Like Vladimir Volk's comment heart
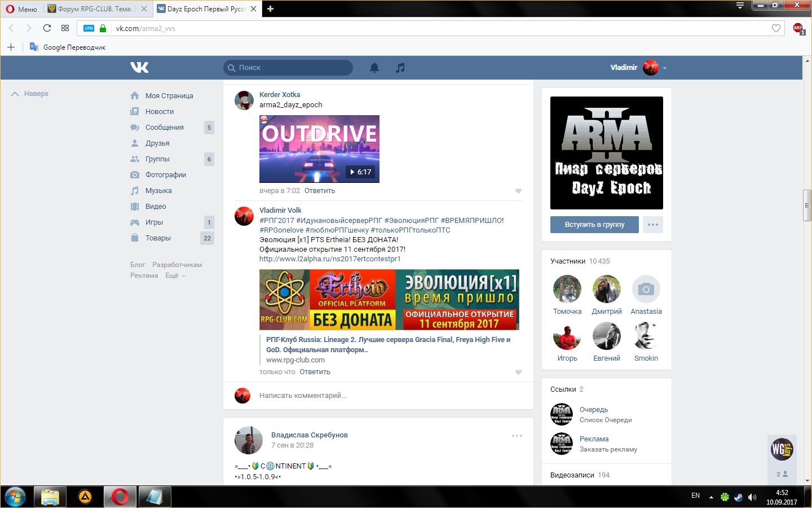The width and height of the screenshot is (812, 508). pos(518,372)
